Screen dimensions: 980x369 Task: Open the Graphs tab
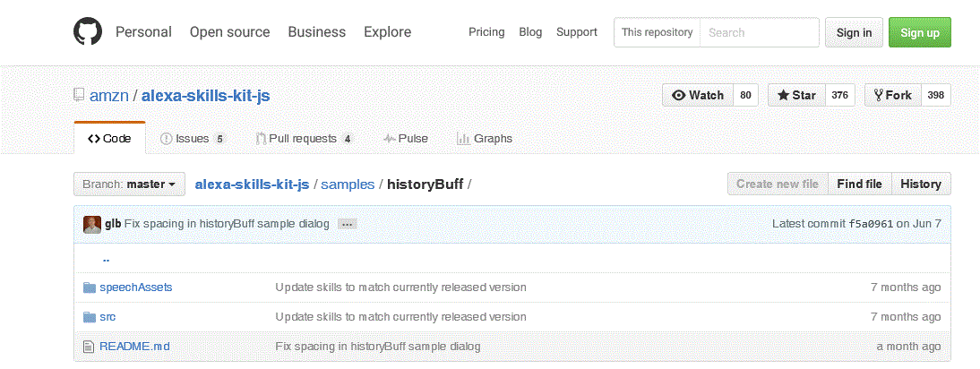[x=485, y=139]
